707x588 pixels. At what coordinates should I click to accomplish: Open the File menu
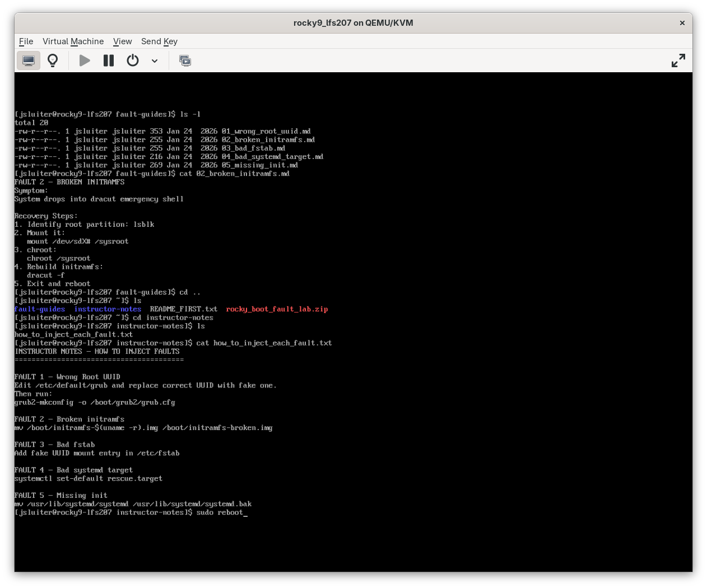point(26,41)
